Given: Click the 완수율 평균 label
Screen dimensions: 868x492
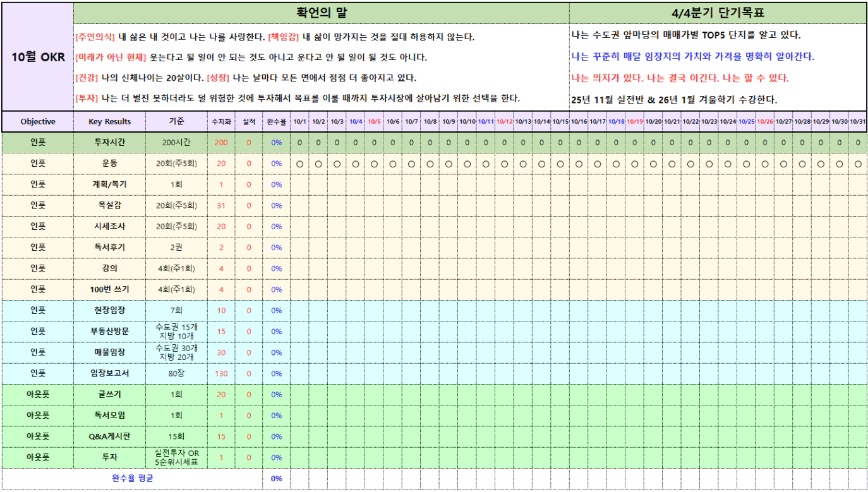Looking at the screenshot, I should pos(132,478).
